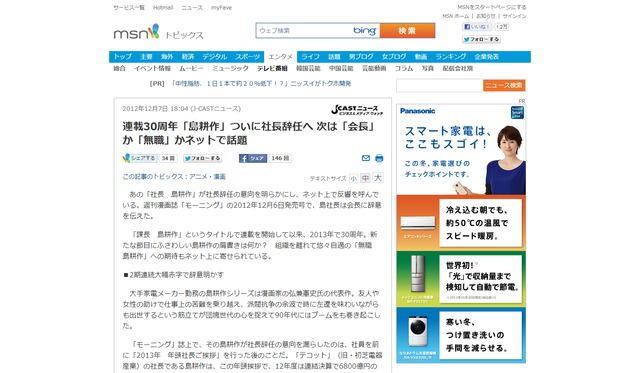This screenshot has width=640, height=373.
Task: Open the 男ブログ navigation tab
Action: [361, 57]
